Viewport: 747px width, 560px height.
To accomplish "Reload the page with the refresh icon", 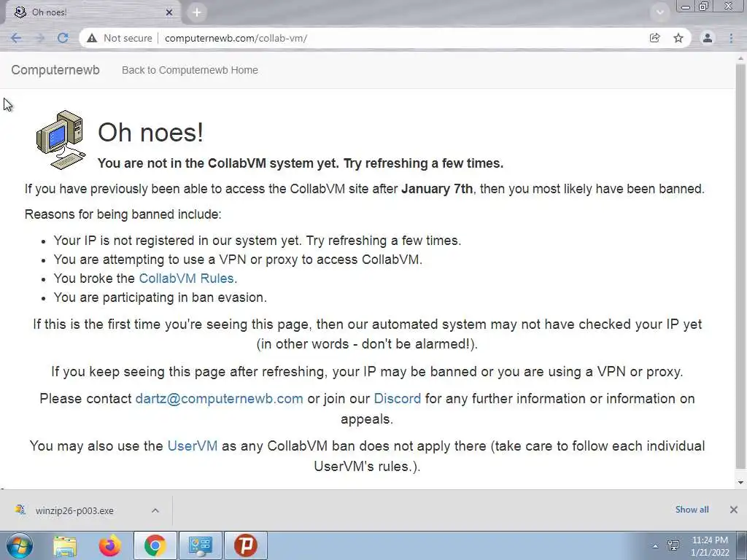I will 63,38.
